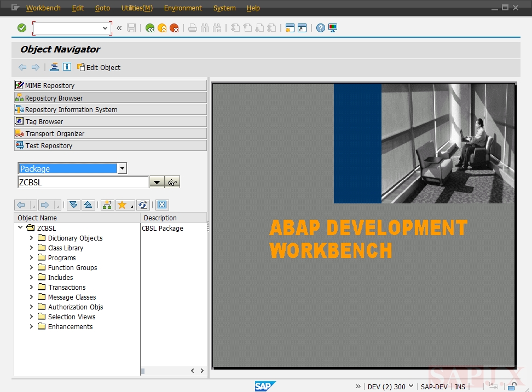Click the Display glasses icon beside ZCBSL

point(172,182)
